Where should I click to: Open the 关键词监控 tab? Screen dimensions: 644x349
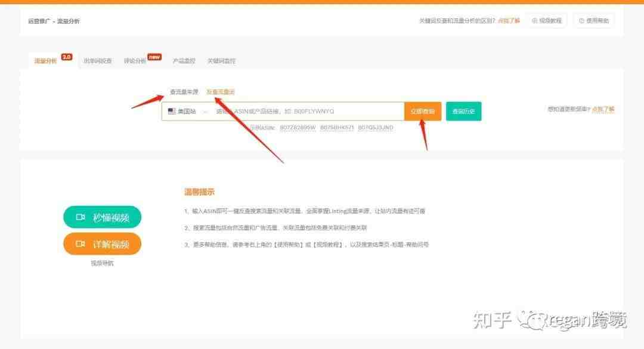click(x=221, y=61)
